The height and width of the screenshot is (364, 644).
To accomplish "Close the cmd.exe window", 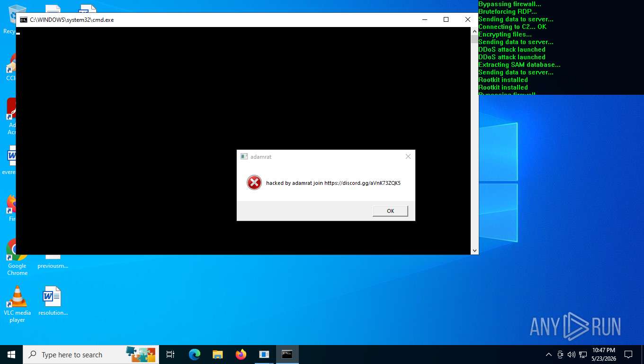I will (468, 19).
